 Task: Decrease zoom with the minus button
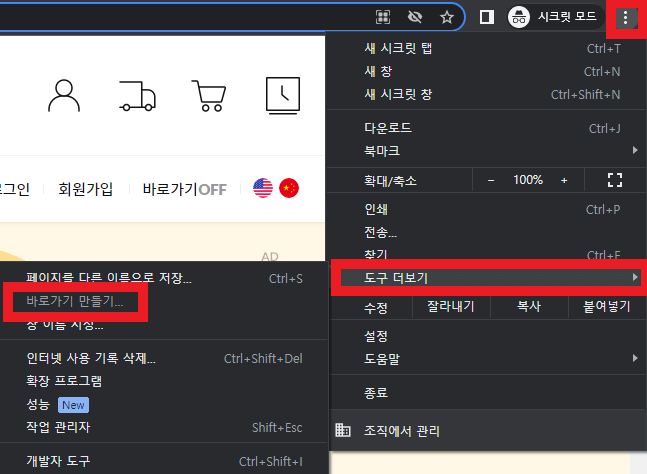pos(491,180)
